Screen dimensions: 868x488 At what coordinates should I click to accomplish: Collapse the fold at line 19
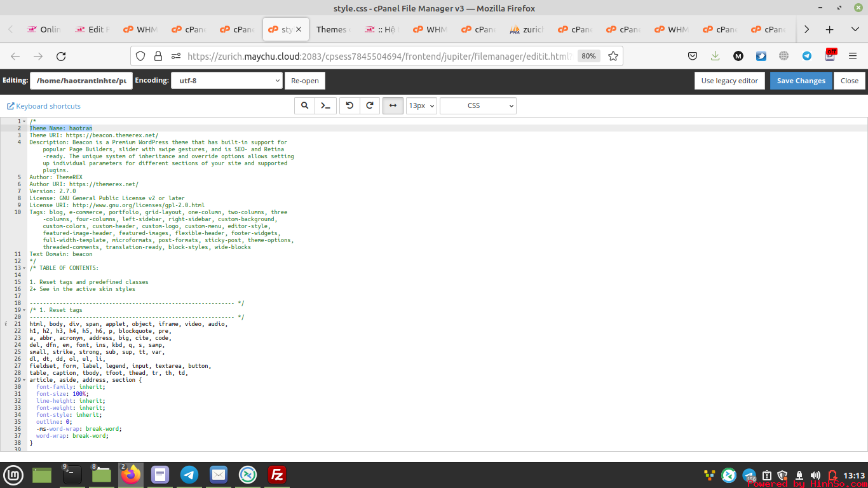tap(24, 310)
